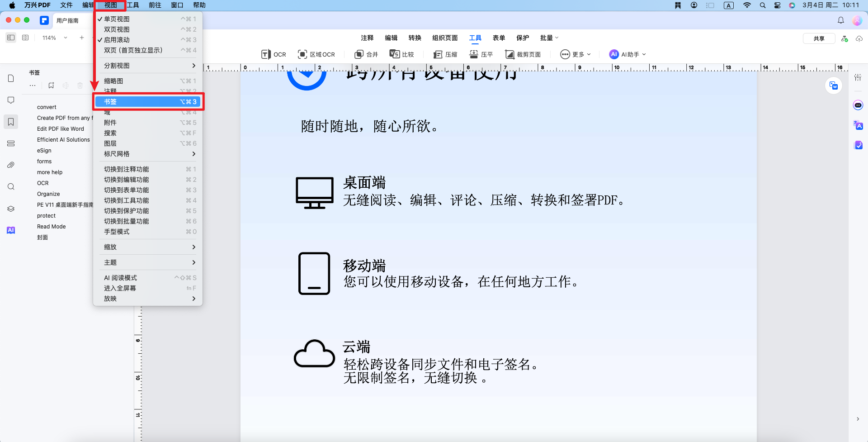Click the 共享 share button
This screenshot has width=868, height=442.
coord(819,38)
